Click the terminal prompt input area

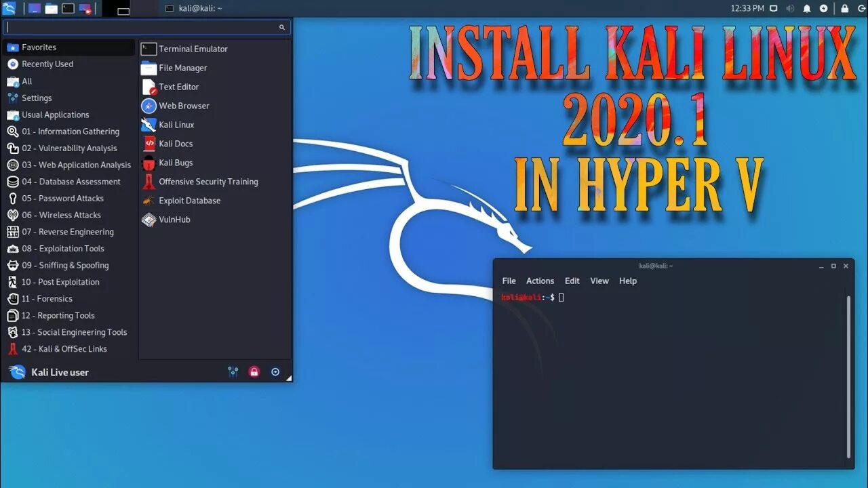pyautogui.click(x=561, y=298)
